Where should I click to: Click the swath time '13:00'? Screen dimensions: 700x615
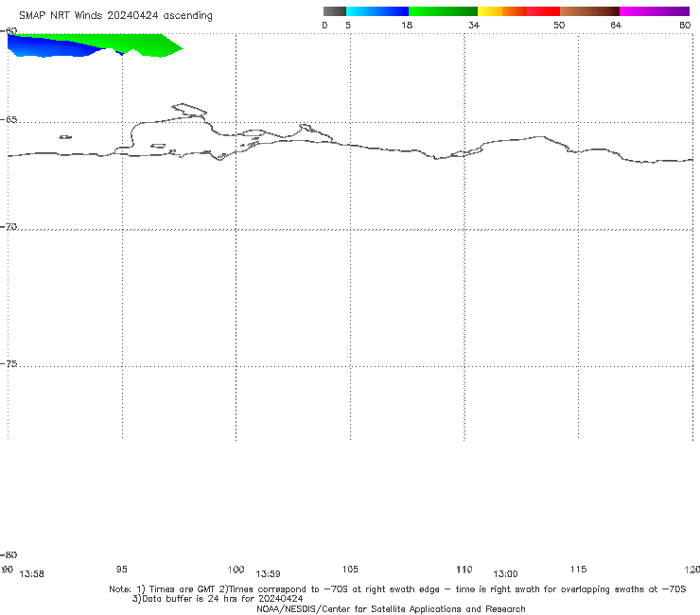pos(505,574)
